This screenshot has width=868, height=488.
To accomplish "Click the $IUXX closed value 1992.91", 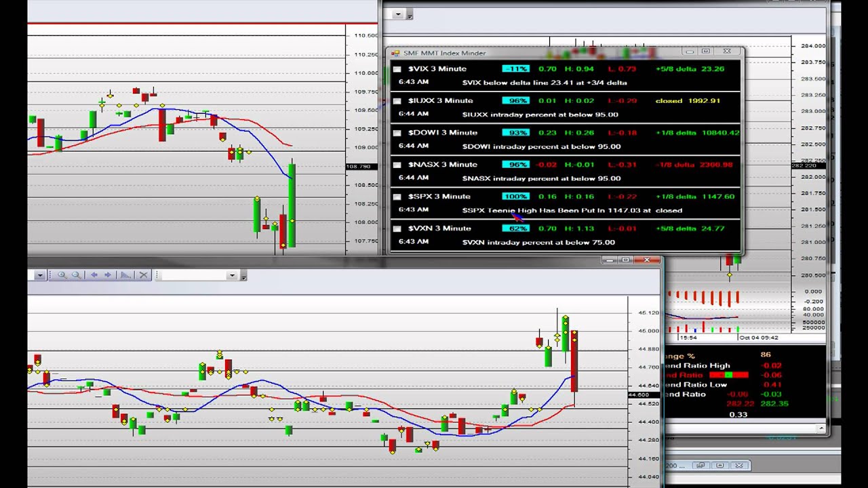I will pos(705,101).
